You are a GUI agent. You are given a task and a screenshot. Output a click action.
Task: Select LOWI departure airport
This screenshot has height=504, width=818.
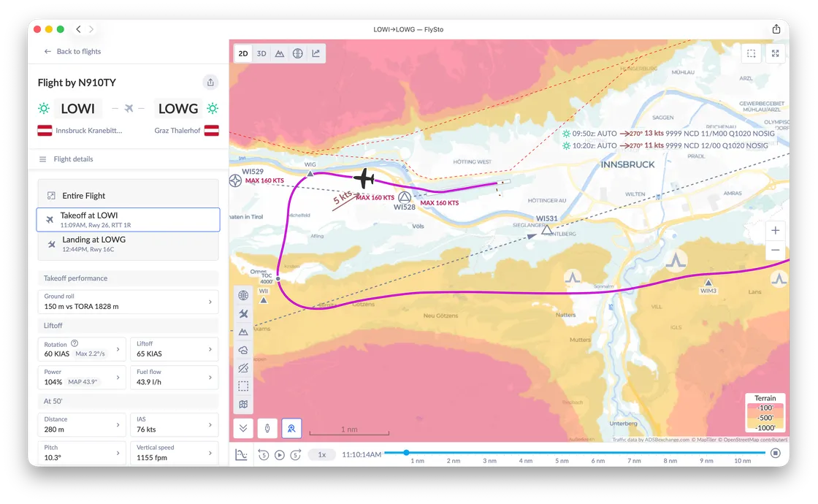[x=77, y=109]
